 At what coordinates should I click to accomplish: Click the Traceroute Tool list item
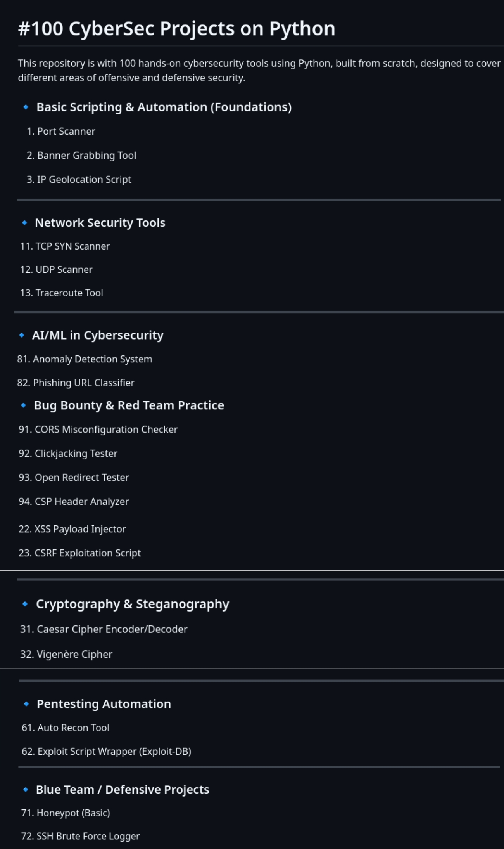tap(69, 293)
